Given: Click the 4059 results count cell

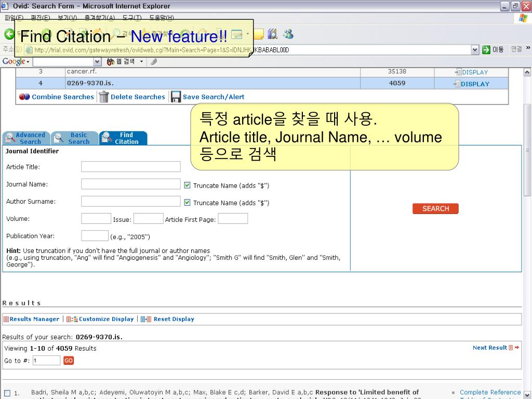Looking at the screenshot, I should [397, 83].
